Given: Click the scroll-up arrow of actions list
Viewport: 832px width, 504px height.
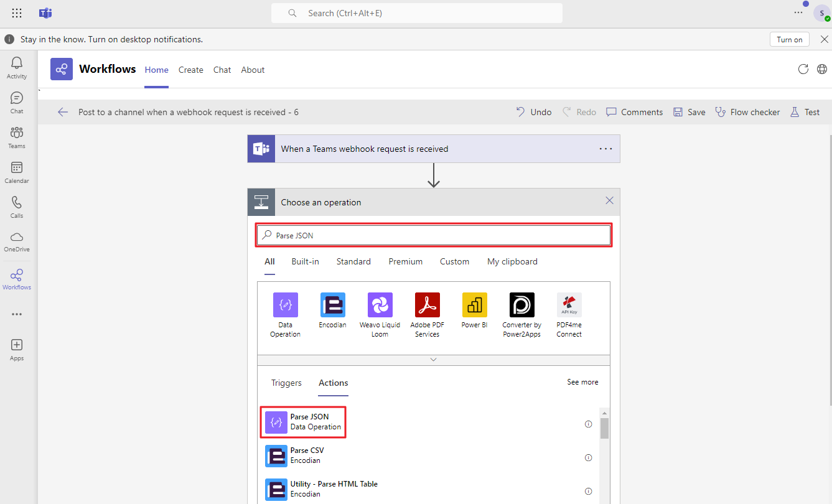Looking at the screenshot, I should (x=604, y=413).
